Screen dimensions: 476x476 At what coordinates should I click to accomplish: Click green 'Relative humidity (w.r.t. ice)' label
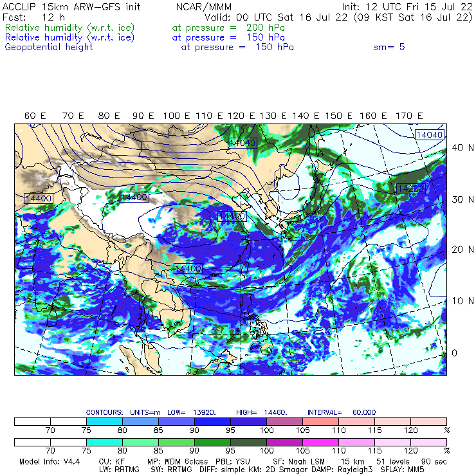coord(70,28)
